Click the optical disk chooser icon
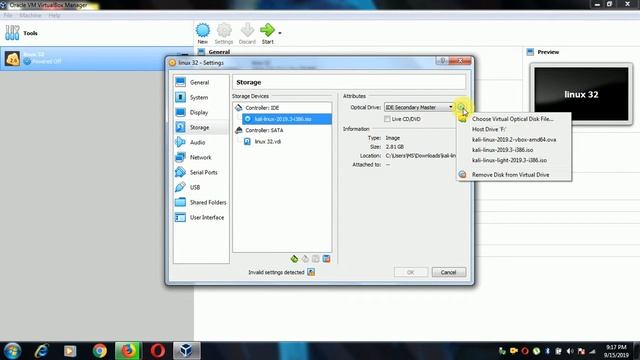 [x=461, y=107]
